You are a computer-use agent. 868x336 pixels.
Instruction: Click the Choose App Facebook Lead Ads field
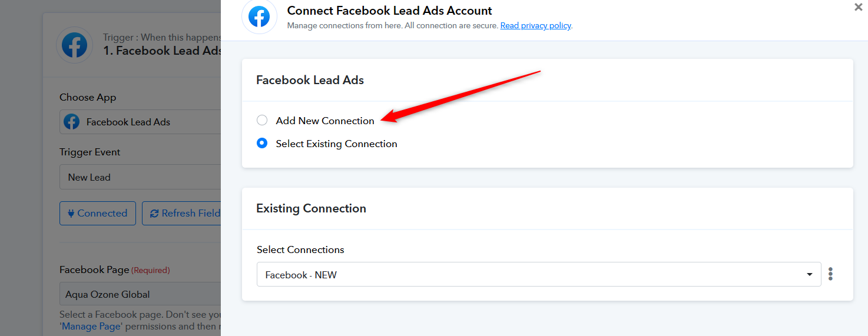point(140,122)
